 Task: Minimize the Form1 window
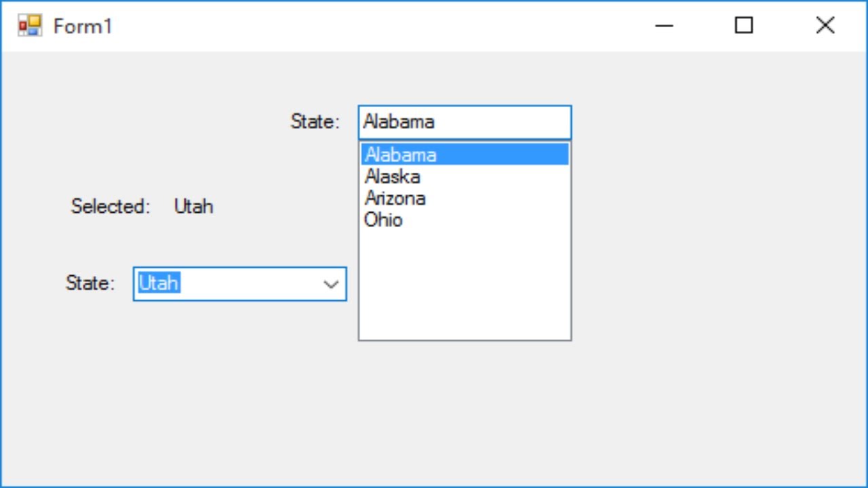point(664,26)
